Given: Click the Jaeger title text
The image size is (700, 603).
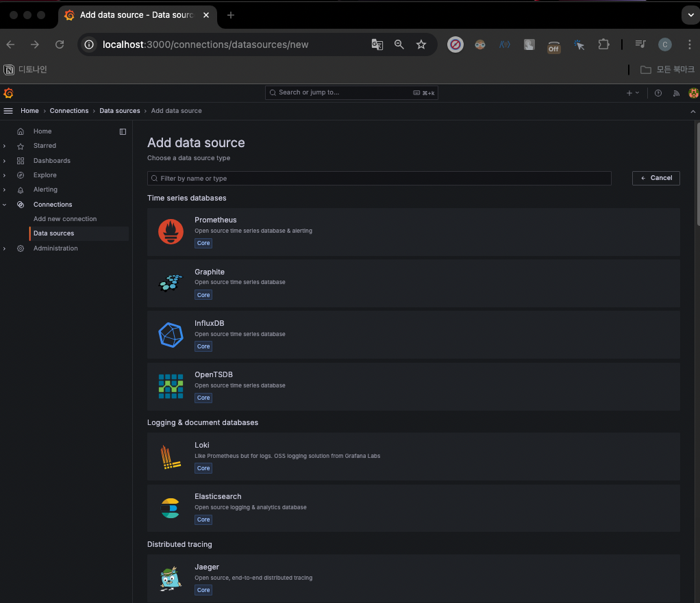Looking at the screenshot, I should 207,567.
